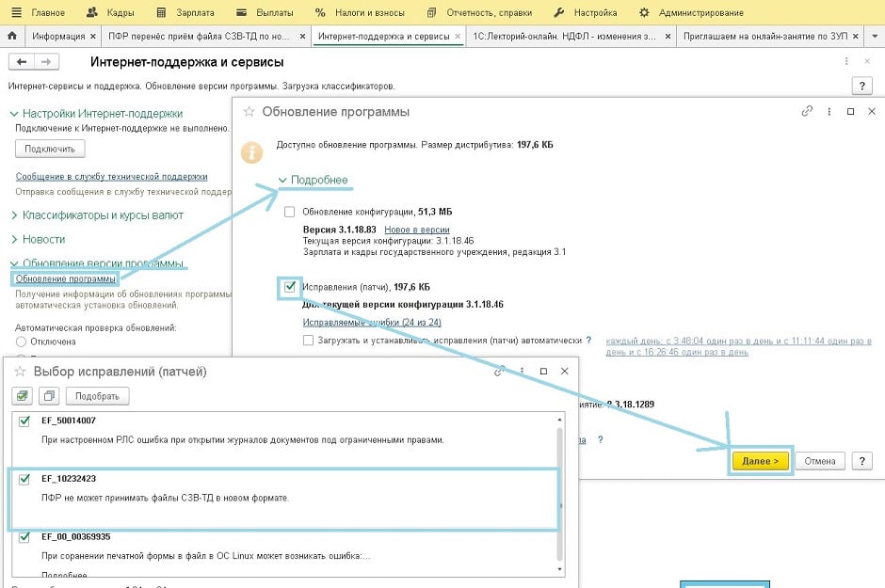
Task: Switch to the Информация tab
Action: pyautogui.click(x=58, y=37)
